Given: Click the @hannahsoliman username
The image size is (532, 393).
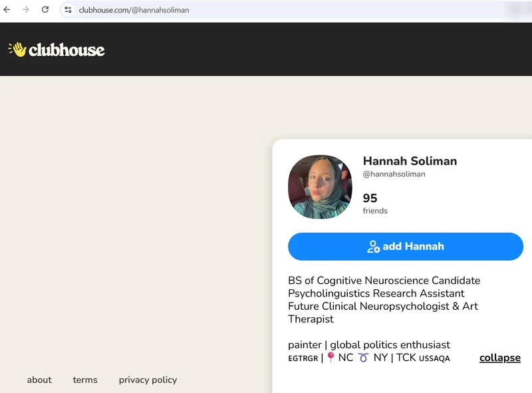Looking at the screenshot, I should tap(394, 174).
